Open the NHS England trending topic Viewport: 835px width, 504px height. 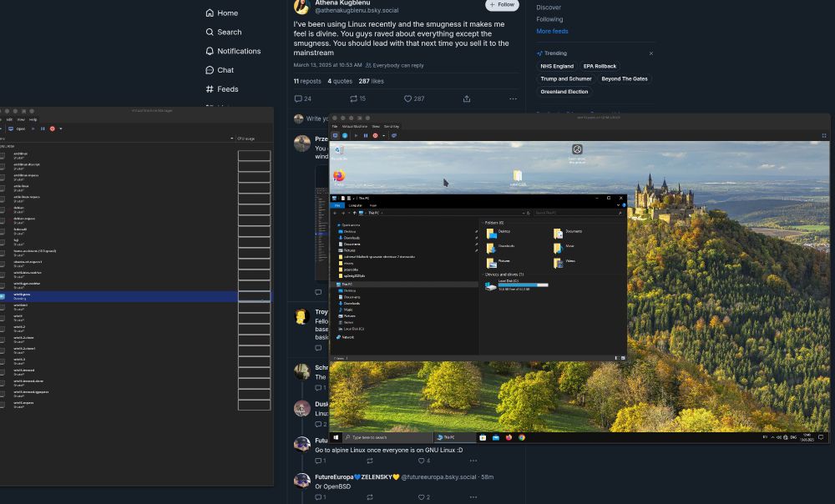coord(557,66)
